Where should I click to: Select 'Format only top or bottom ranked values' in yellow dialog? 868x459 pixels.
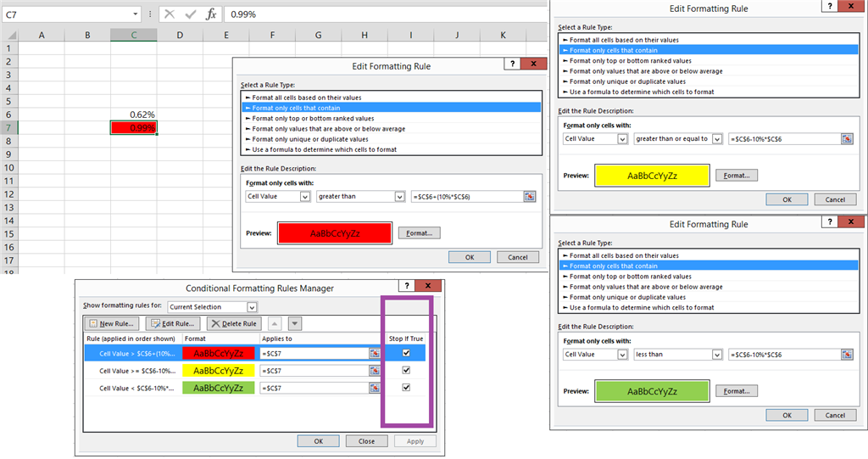point(709,61)
